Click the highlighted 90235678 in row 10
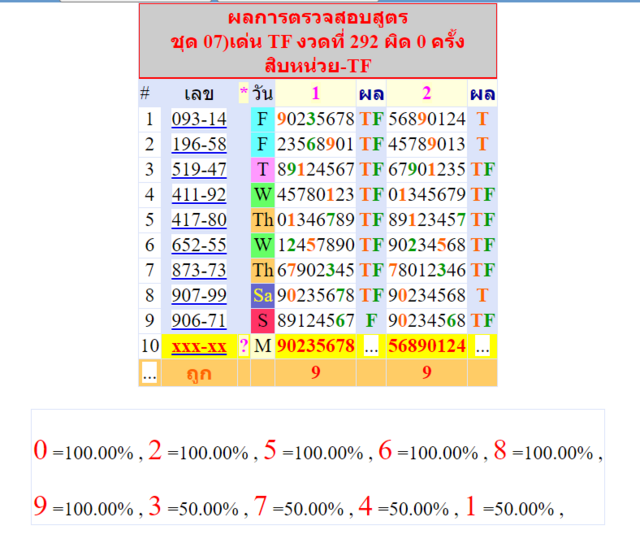The width and height of the screenshot is (640, 543). 316,346
